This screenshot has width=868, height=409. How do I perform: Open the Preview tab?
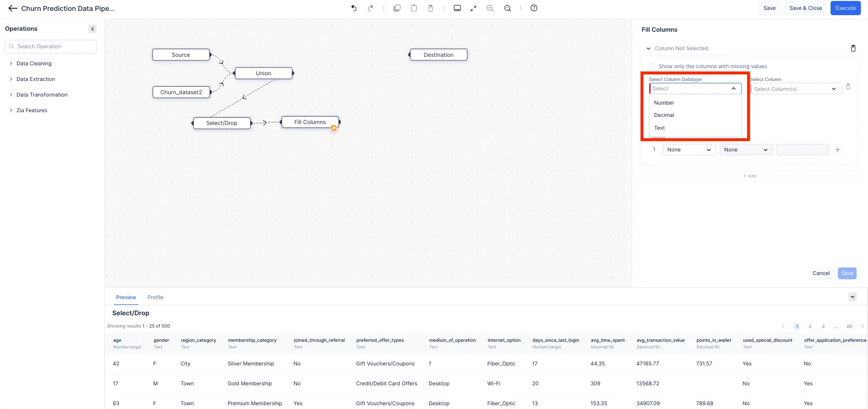(126, 297)
